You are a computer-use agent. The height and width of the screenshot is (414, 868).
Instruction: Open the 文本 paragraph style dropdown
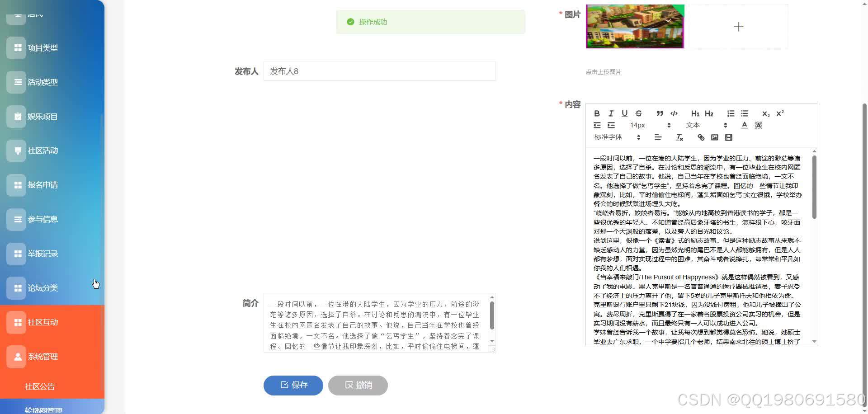[x=693, y=125]
